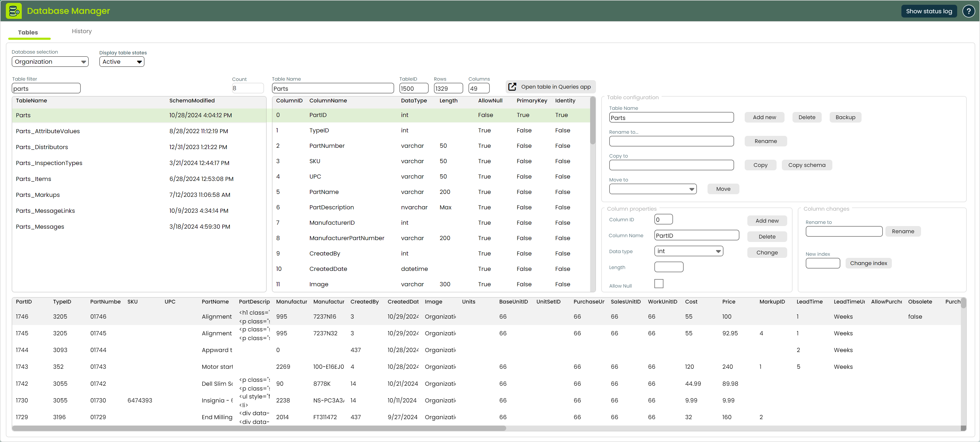Click Show status log button
Image resolution: width=980 pixels, height=442 pixels.
tap(929, 11)
